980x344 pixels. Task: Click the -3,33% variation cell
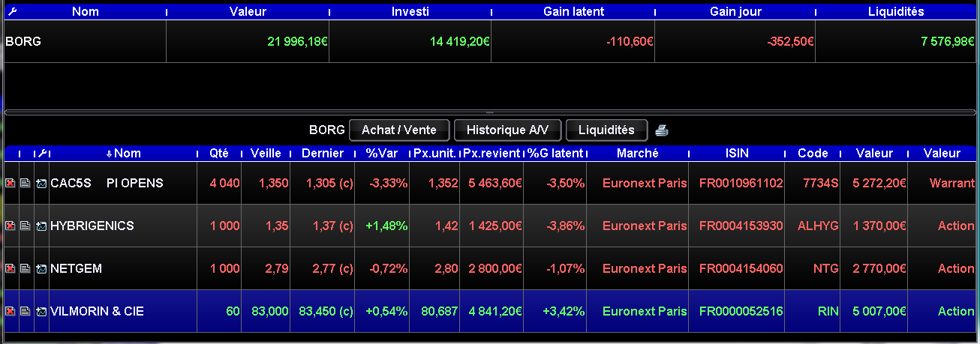pos(388,183)
